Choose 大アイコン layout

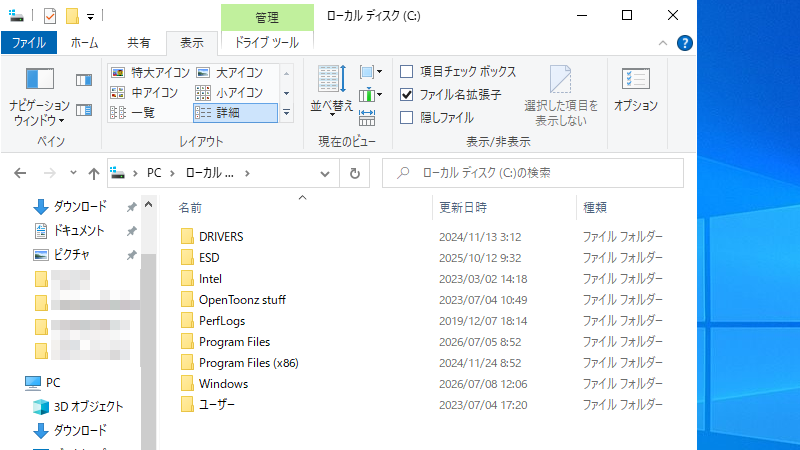(x=230, y=72)
